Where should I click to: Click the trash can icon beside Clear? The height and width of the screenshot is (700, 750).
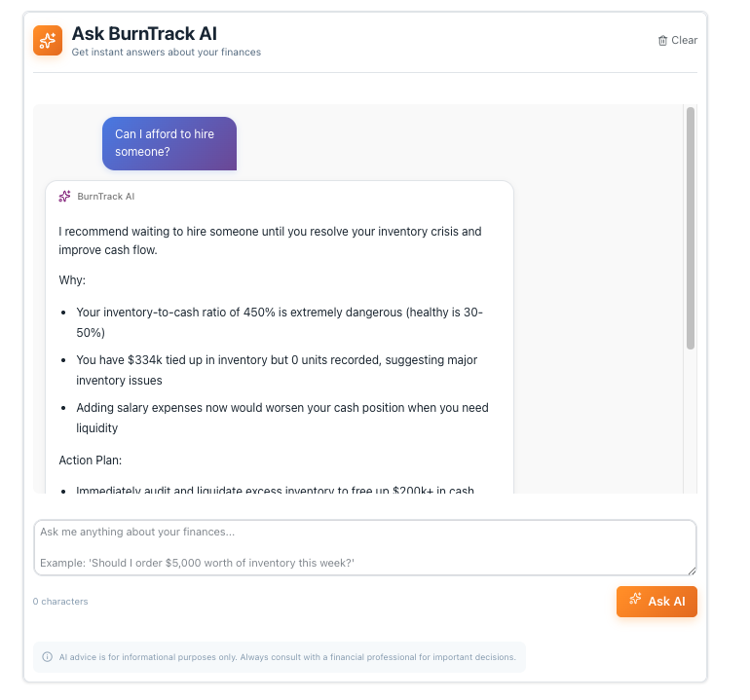(662, 41)
